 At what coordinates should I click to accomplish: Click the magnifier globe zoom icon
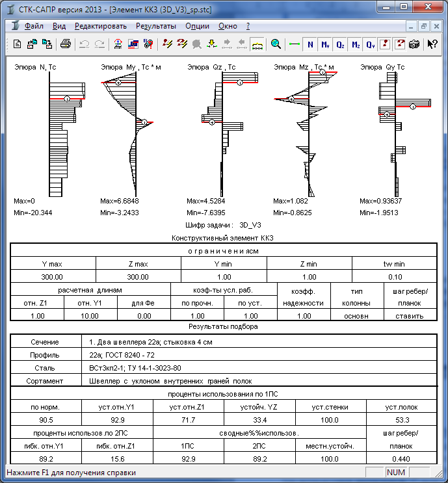(x=276, y=44)
